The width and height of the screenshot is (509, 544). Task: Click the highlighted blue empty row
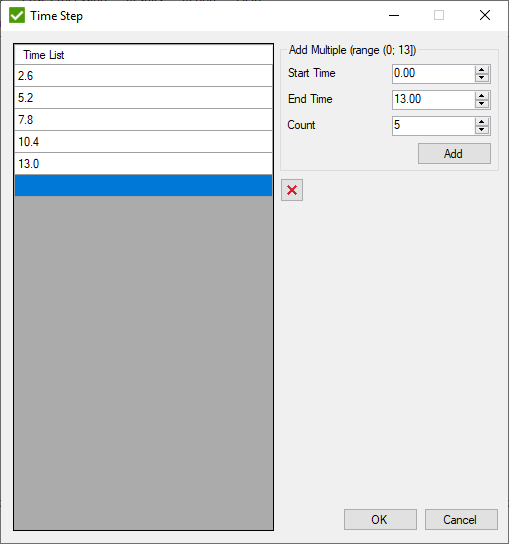[x=143, y=186]
